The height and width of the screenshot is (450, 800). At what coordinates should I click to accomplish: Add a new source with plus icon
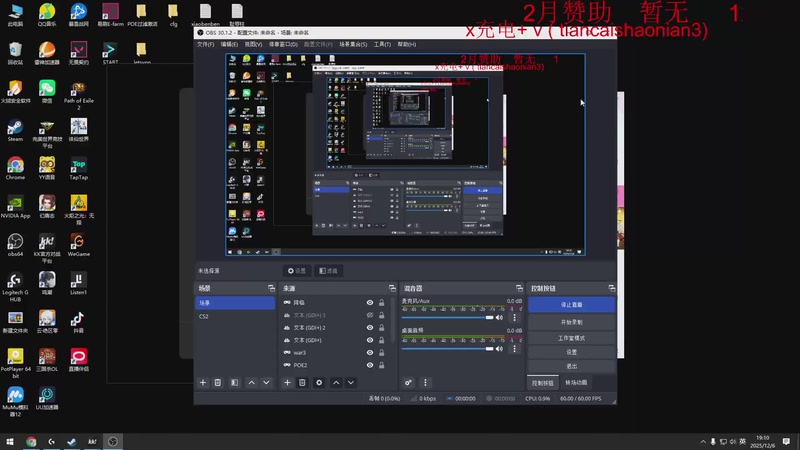pyautogui.click(x=287, y=383)
